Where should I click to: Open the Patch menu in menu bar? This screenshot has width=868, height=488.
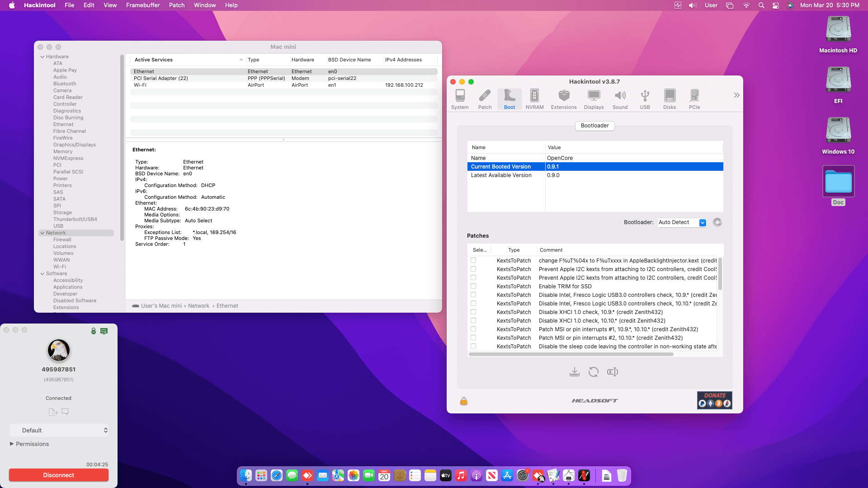[x=177, y=5]
